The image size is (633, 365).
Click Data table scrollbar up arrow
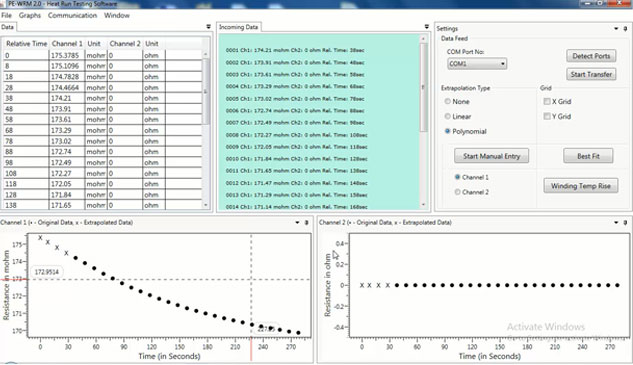(x=205, y=54)
